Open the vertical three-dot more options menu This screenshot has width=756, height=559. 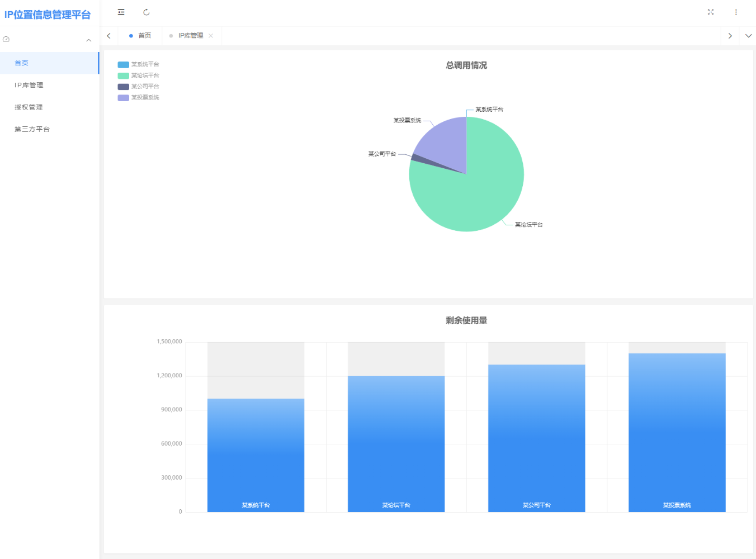pos(736,12)
